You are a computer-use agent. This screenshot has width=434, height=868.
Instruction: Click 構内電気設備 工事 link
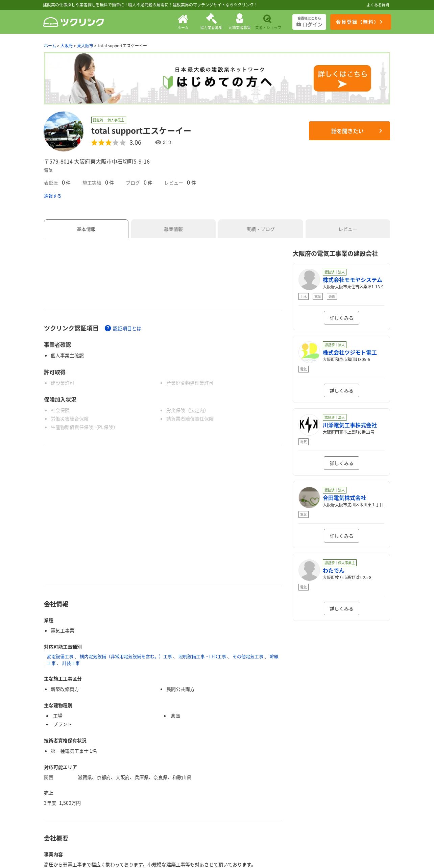(126, 656)
